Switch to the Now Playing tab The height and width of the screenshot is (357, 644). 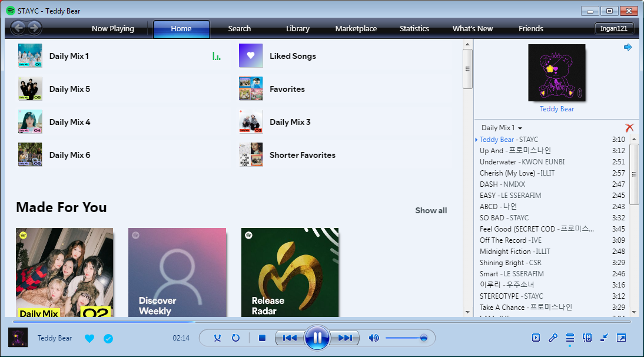pyautogui.click(x=113, y=28)
